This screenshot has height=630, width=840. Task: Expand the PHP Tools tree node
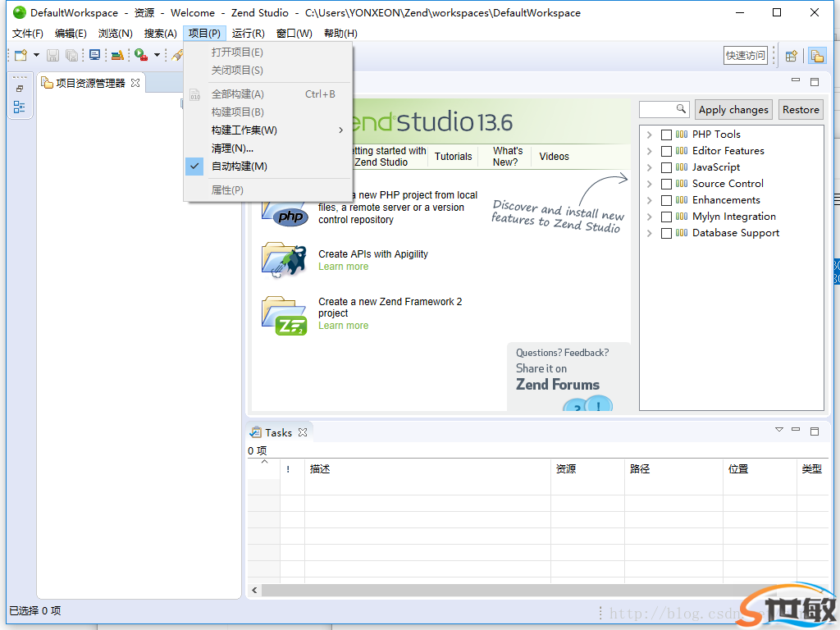650,135
